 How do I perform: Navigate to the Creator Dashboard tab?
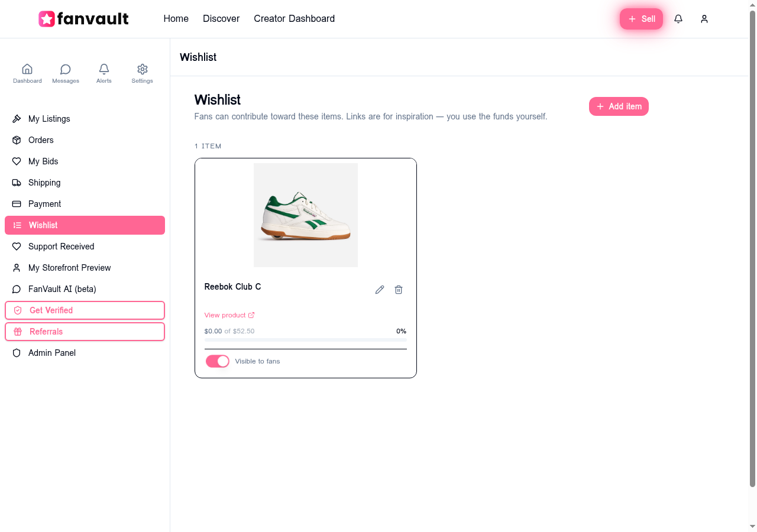pos(294,18)
